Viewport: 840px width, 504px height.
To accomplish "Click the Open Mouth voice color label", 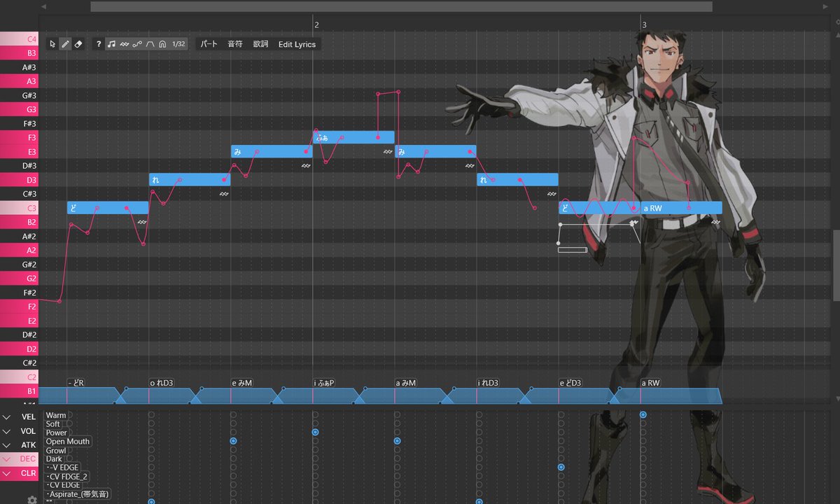I will pos(67,442).
